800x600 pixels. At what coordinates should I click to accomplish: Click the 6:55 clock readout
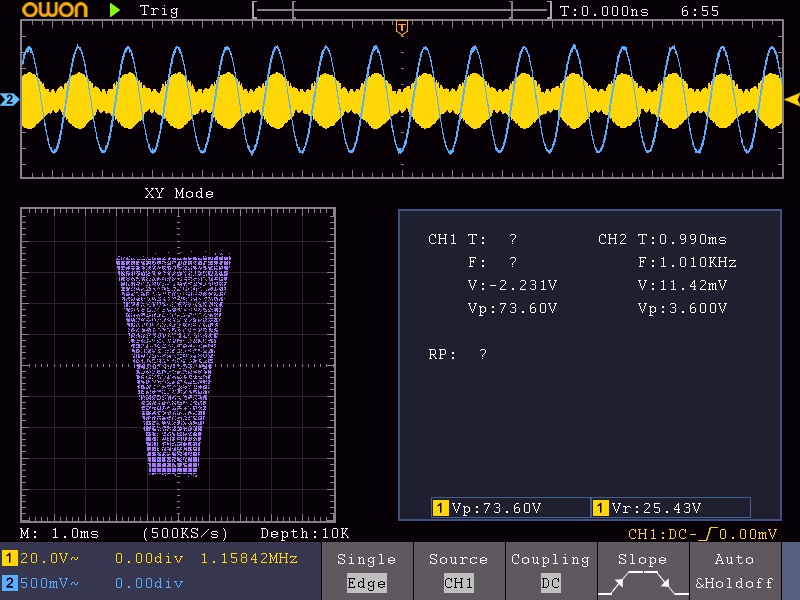[699, 11]
